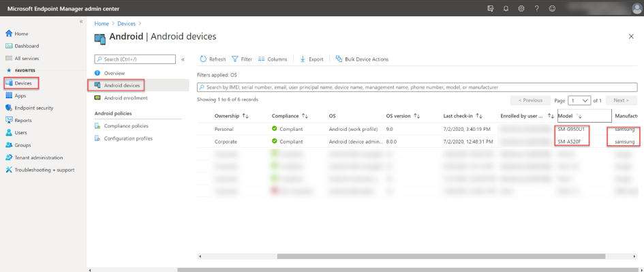Open the page number dropdown

click(x=579, y=100)
